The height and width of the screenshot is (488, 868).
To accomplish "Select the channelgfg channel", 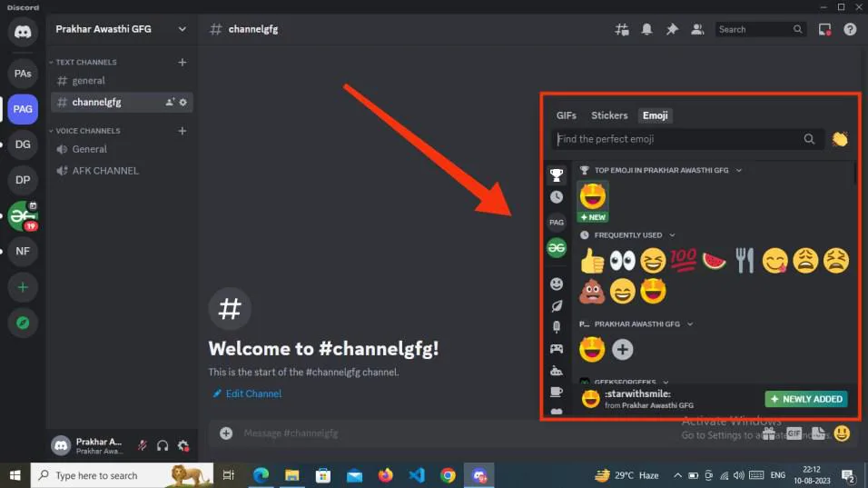I will click(x=122, y=102).
